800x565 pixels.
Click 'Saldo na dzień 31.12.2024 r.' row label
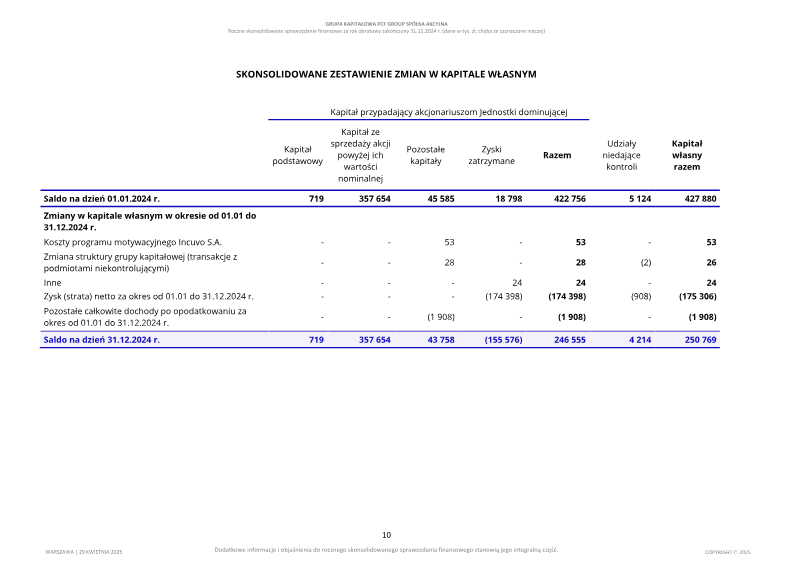coord(102,339)
